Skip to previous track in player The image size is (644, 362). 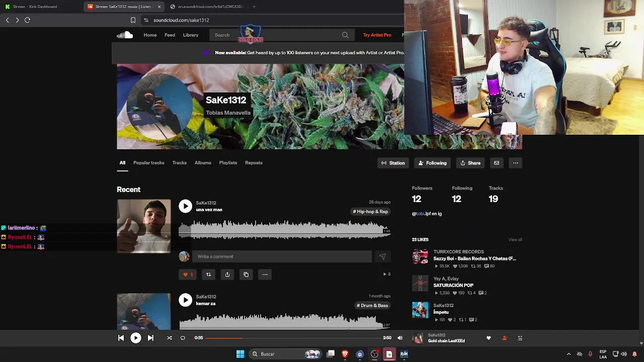point(121,338)
